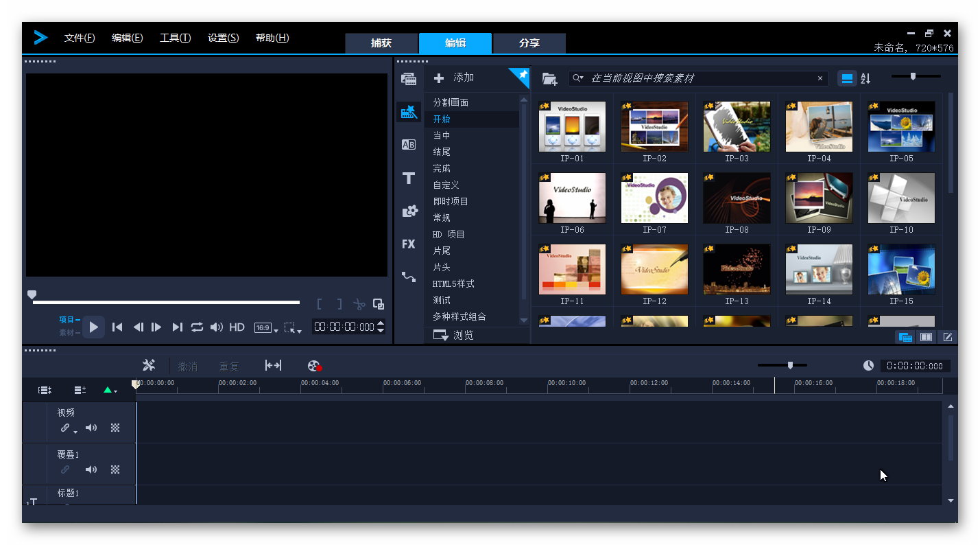980x545 pixels.
Task: Sort library clips with sort icon
Action: (865, 78)
